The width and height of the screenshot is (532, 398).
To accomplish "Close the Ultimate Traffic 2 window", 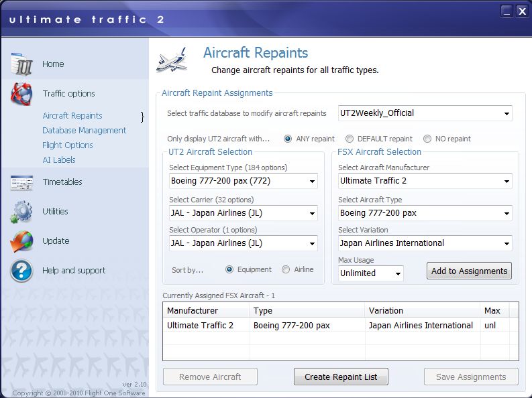I will coord(522,11).
